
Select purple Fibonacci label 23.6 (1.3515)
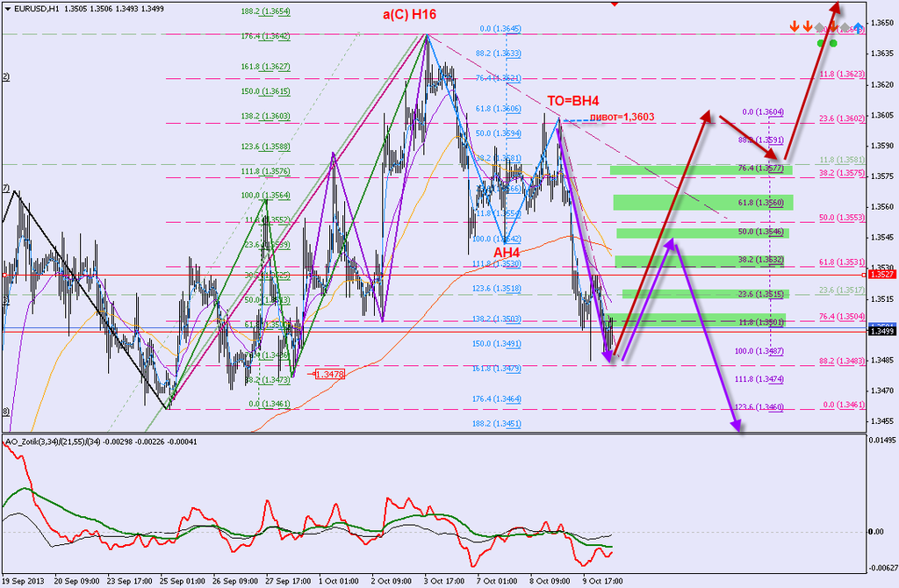(761, 294)
